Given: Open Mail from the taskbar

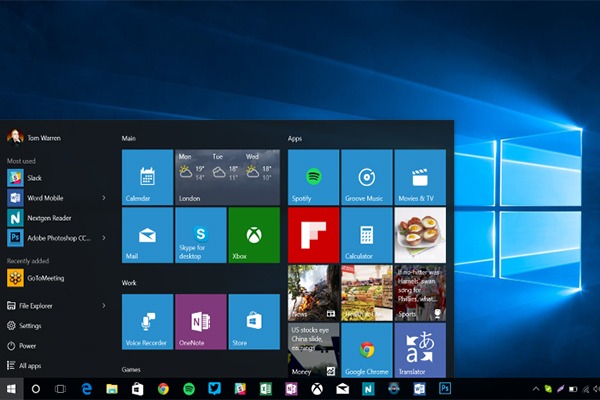Looking at the screenshot, I should [342, 389].
